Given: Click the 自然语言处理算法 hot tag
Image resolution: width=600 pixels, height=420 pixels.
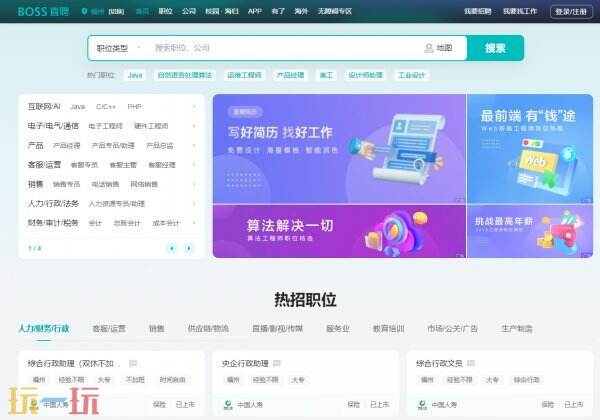Looking at the screenshot, I should coord(185,75).
